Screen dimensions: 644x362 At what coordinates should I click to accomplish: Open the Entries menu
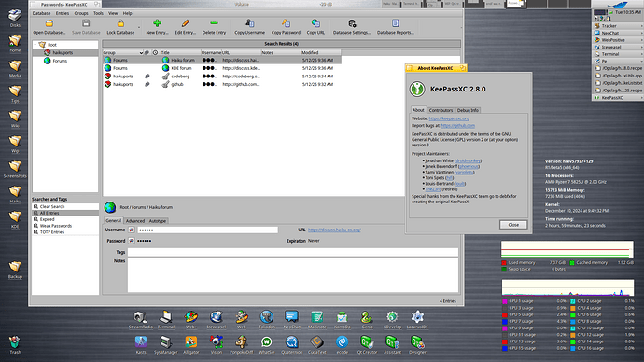tap(63, 13)
